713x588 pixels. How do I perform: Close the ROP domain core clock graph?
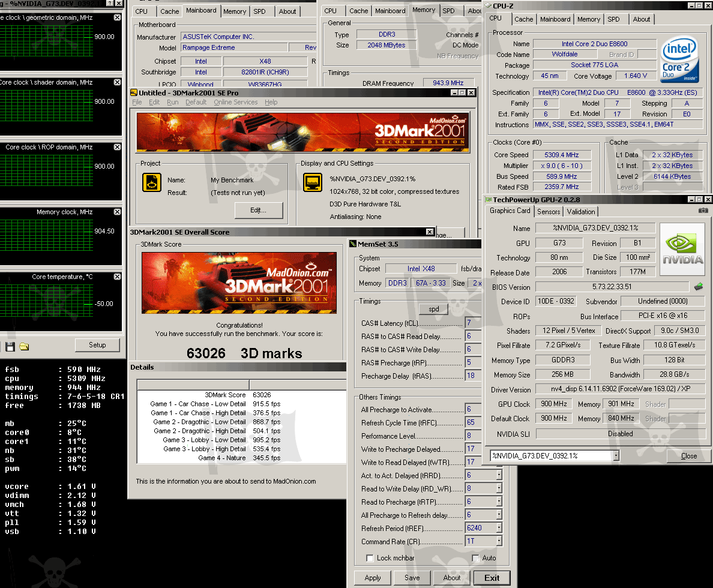(117, 147)
